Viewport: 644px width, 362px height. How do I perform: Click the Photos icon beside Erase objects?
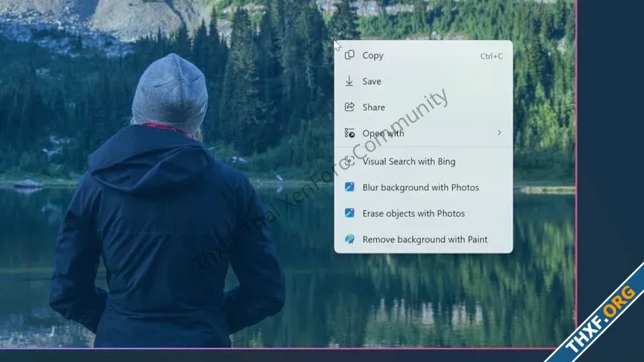click(x=349, y=213)
